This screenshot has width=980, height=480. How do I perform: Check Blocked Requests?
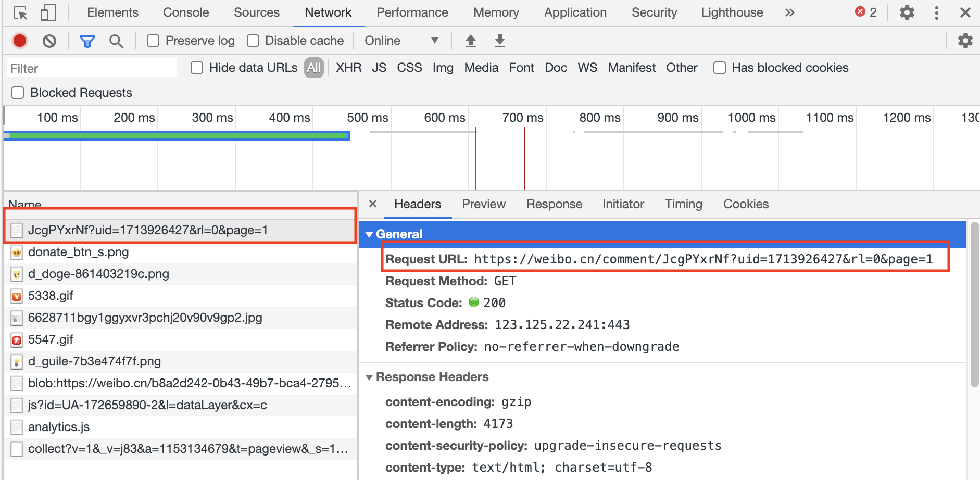[18, 93]
